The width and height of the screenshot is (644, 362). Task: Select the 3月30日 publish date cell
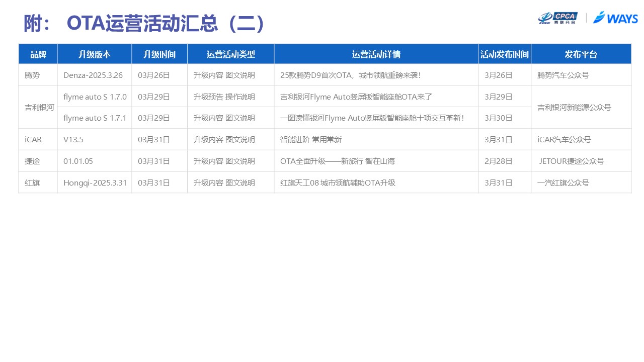coord(505,118)
